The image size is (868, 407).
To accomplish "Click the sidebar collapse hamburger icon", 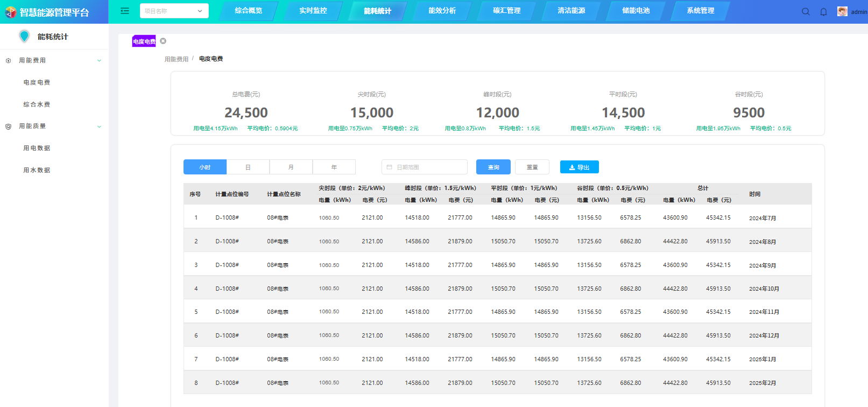I will pos(125,11).
